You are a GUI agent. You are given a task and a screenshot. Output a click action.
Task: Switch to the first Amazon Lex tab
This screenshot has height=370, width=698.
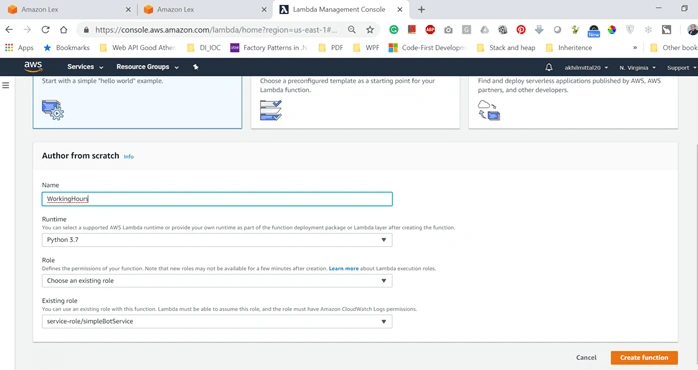pos(68,9)
